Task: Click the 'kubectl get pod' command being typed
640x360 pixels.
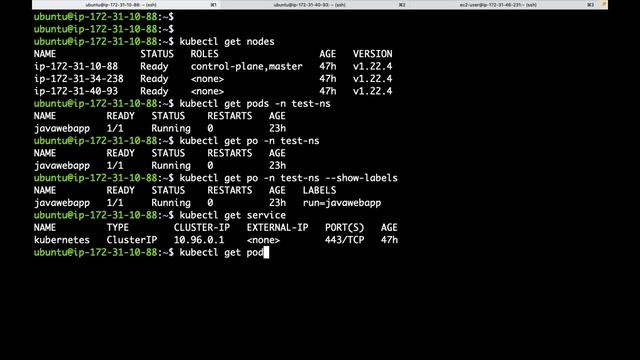Action: [x=222, y=252]
